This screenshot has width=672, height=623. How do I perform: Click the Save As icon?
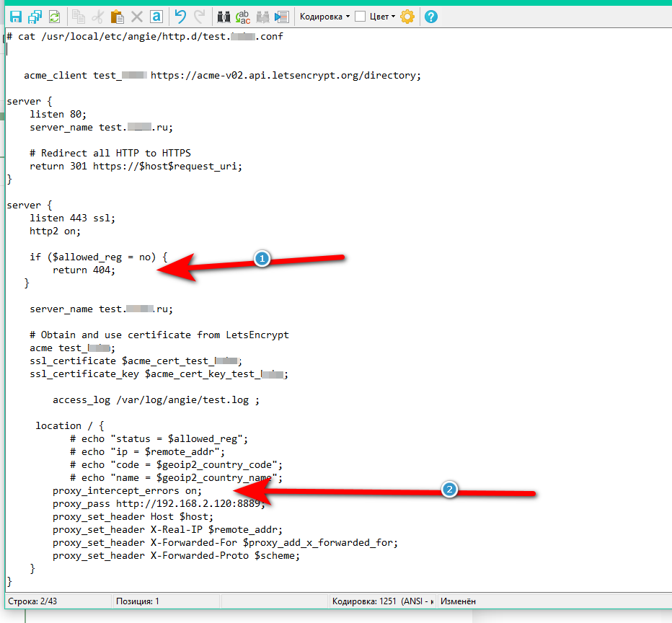pyautogui.click(x=34, y=17)
